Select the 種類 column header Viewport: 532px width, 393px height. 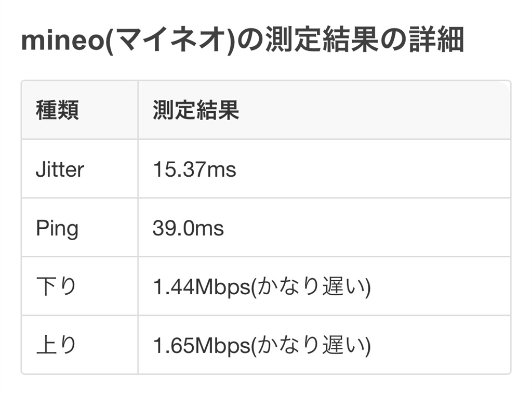(57, 111)
